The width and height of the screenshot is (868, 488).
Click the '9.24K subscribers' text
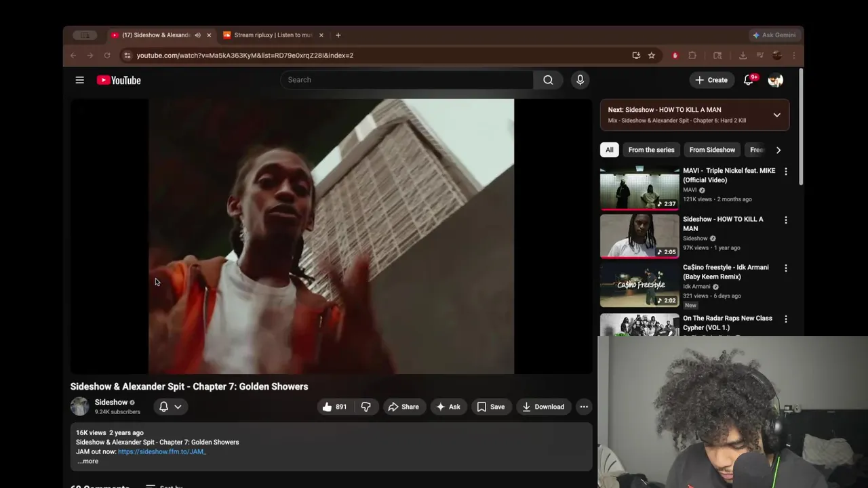[x=117, y=412]
